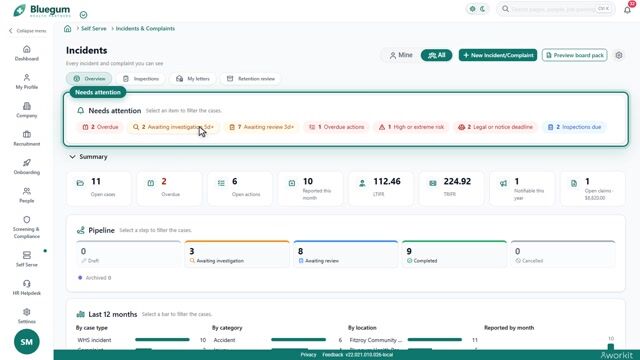
Task: Open Settings in sidebar
Action: pyautogui.click(x=27, y=316)
